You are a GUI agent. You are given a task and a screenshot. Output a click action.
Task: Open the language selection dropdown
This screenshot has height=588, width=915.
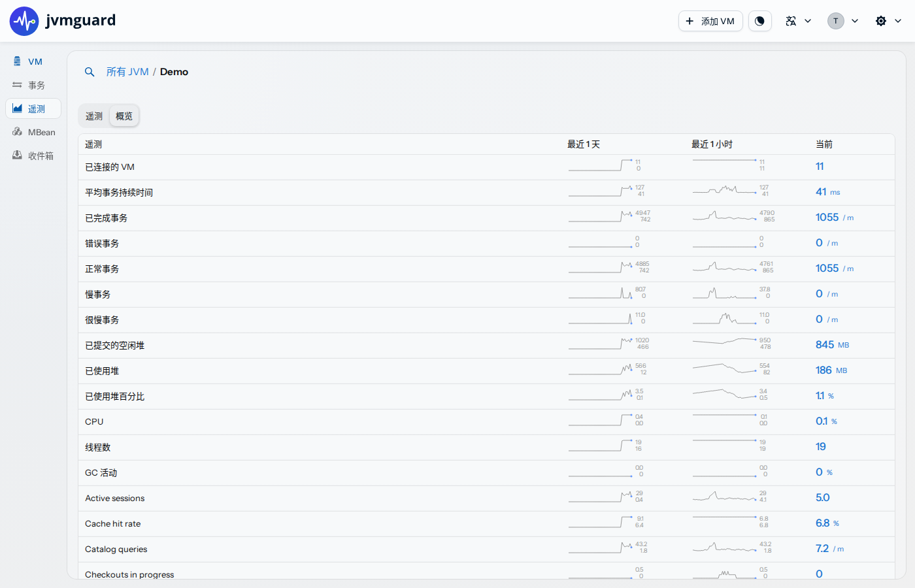[x=798, y=21]
